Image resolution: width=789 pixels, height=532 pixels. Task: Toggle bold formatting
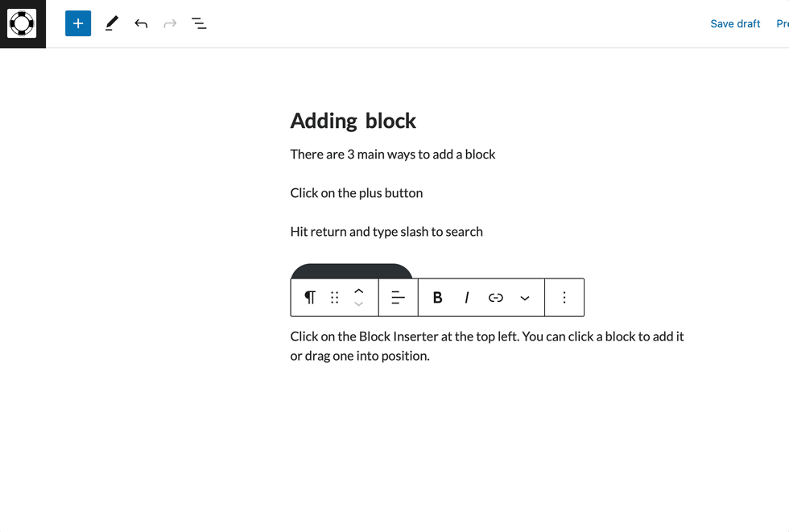coord(437,297)
